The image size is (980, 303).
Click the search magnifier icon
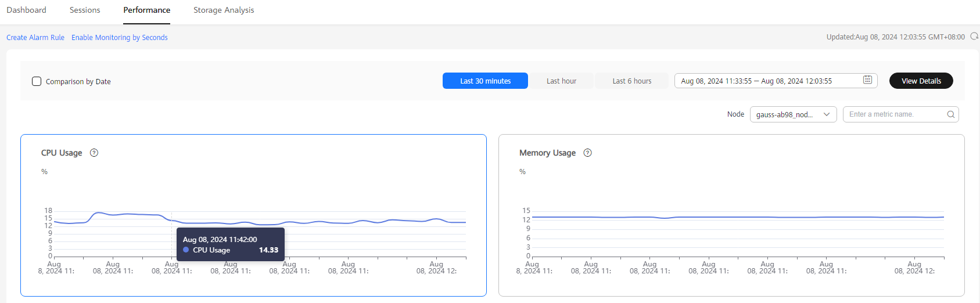tap(951, 114)
